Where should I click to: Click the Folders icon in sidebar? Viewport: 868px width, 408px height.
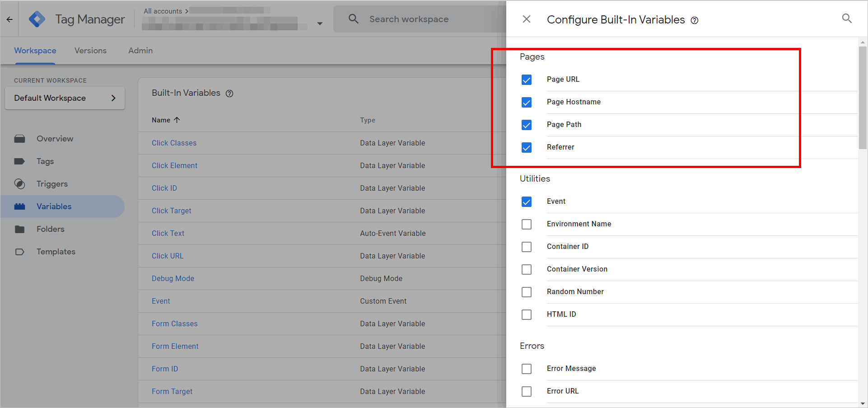pyautogui.click(x=19, y=229)
